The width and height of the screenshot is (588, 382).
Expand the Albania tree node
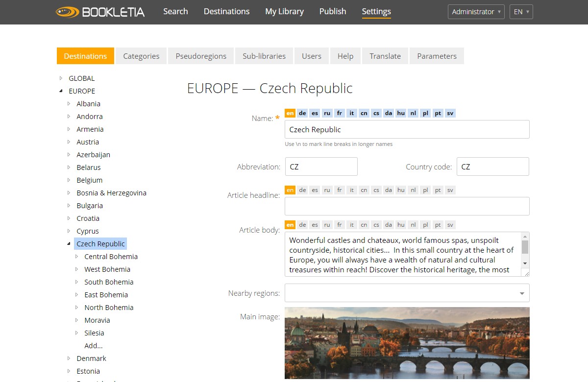[69, 104]
